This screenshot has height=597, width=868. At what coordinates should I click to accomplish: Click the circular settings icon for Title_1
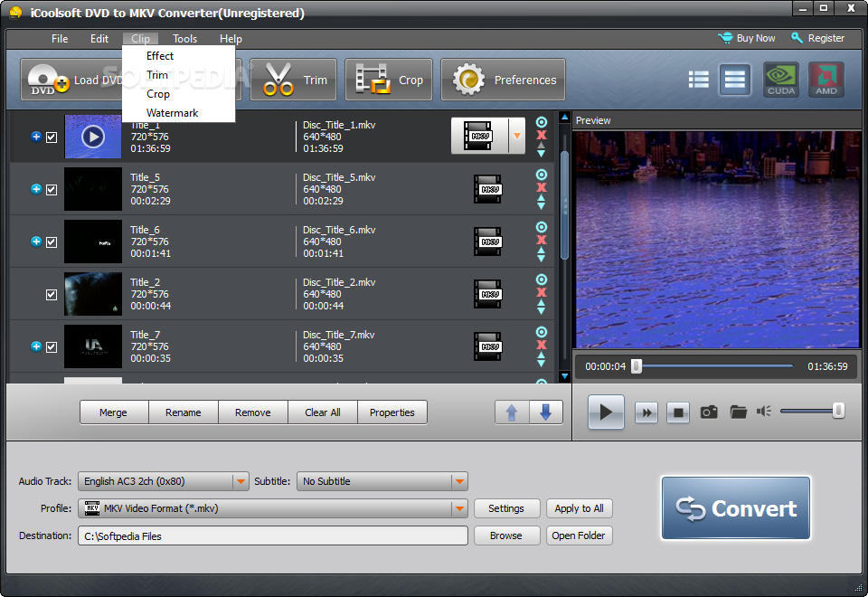542,122
